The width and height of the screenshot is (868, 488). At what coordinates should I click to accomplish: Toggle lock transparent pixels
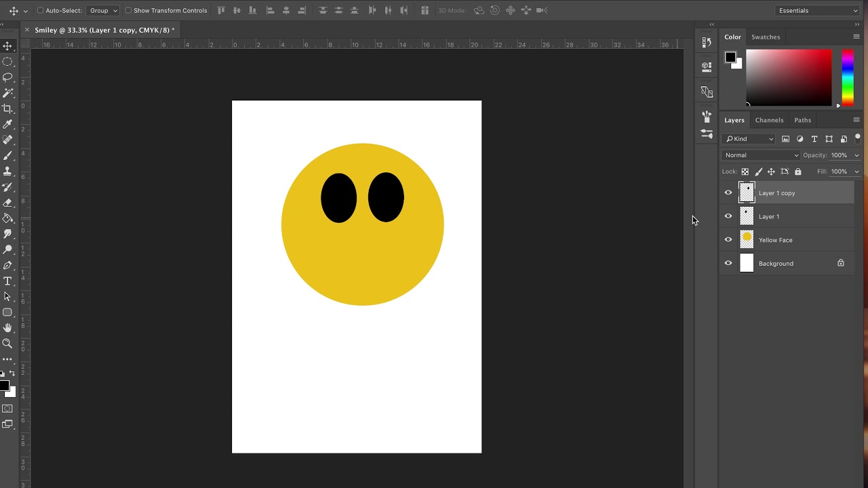coord(745,171)
